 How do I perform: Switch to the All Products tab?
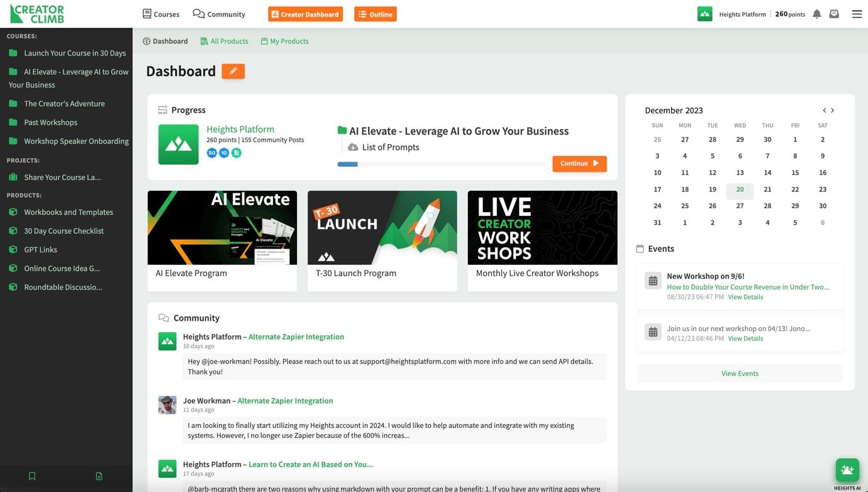coord(224,41)
